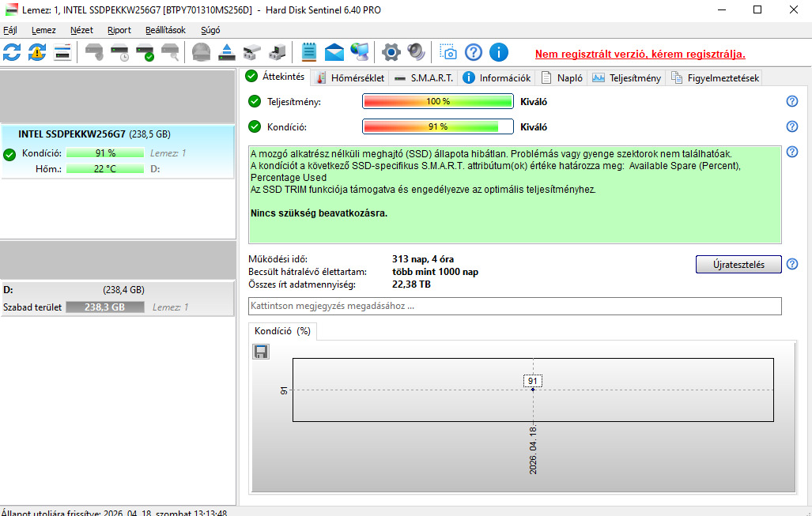
Task: Click help icon beside the Kondíció bar
Action: 791,126
